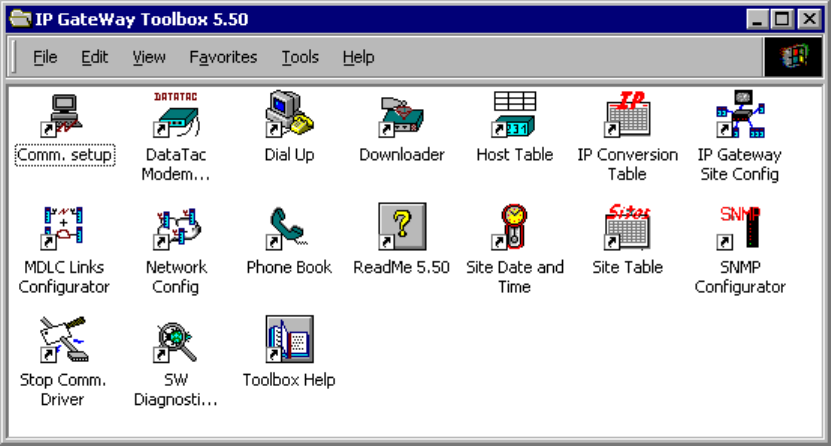The image size is (831, 446).
Task: Select the Stop Comm. Driver icon
Action: 64,340
